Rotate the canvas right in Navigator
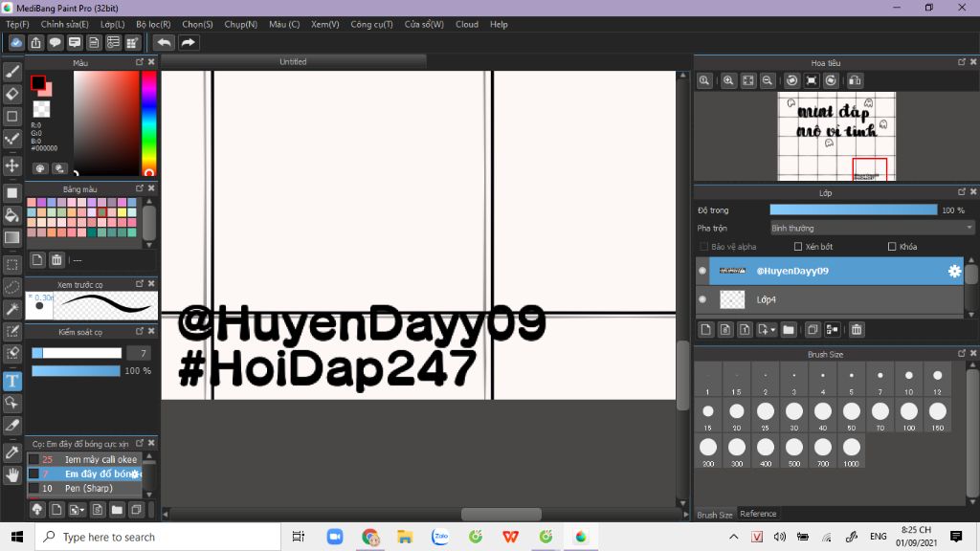980x551 pixels. coord(831,80)
